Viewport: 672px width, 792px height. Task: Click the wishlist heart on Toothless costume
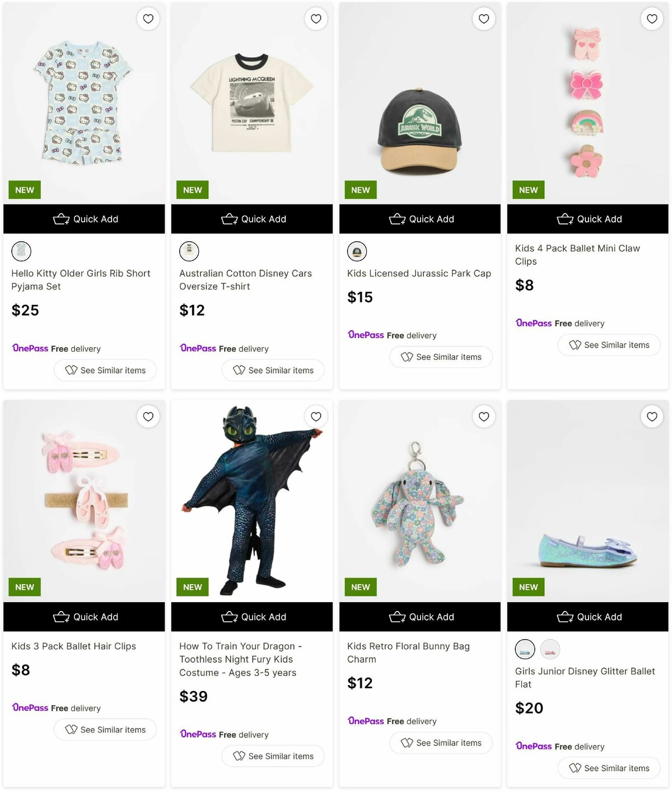pos(316,416)
